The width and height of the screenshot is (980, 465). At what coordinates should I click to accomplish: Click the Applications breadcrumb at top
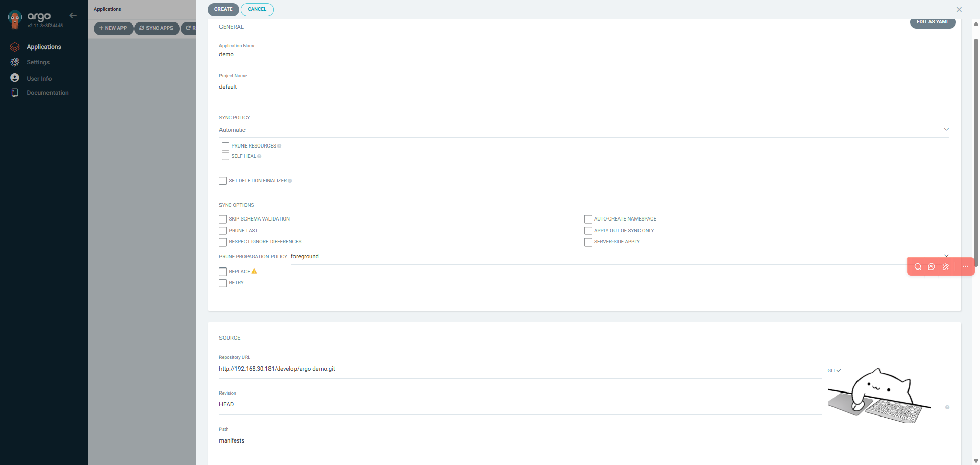107,9
